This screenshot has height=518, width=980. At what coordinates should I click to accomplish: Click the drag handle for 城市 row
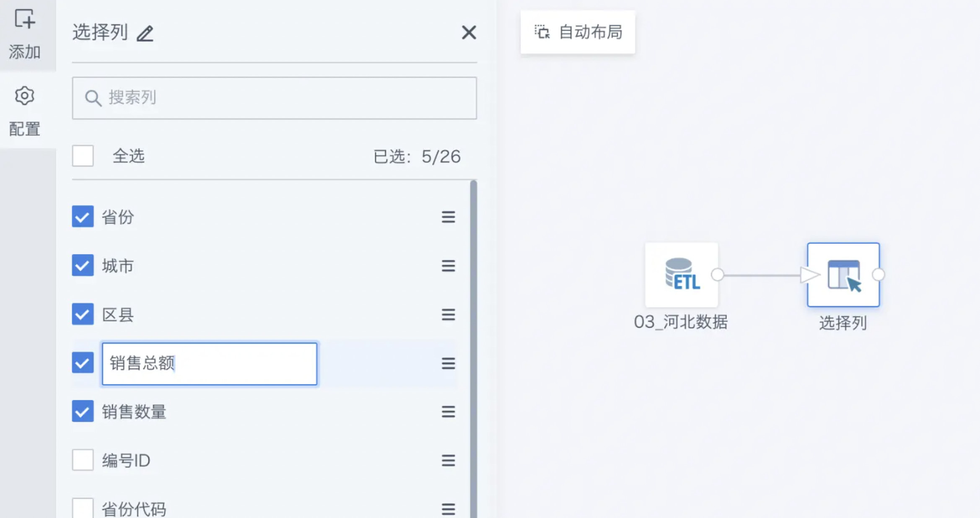click(x=448, y=266)
